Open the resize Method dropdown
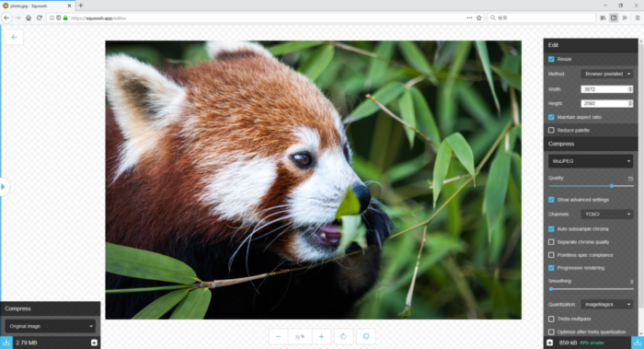Viewport: 644px width, 349px height. click(x=606, y=74)
